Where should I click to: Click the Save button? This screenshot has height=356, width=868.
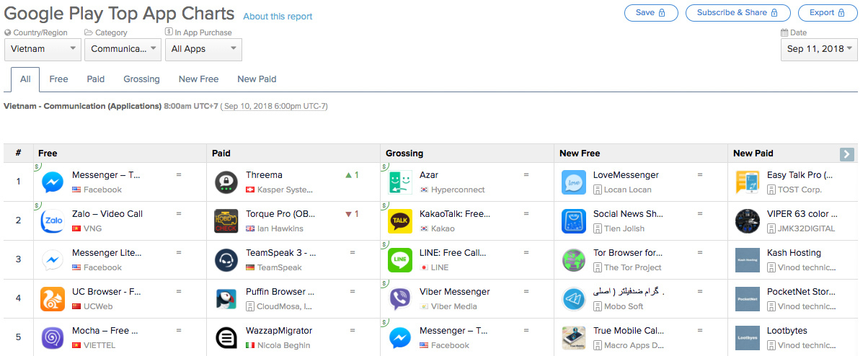(651, 12)
